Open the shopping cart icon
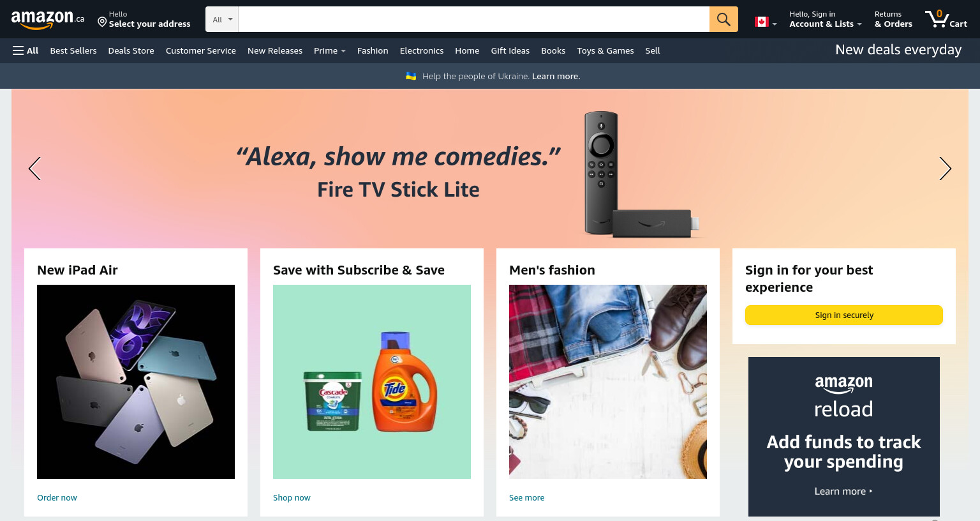This screenshot has height=521, width=980. point(946,19)
